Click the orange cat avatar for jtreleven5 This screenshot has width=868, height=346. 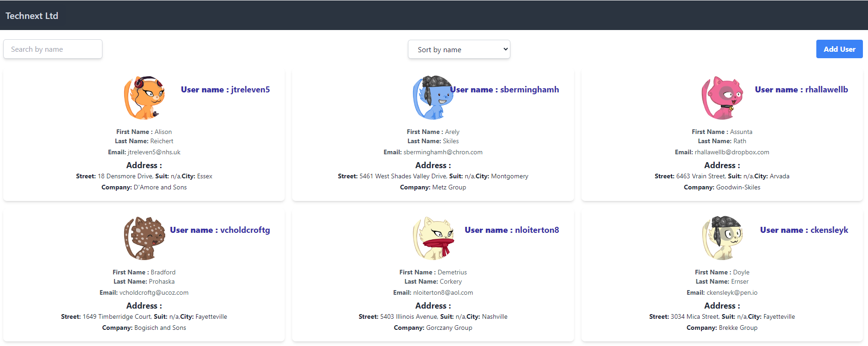(144, 98)
